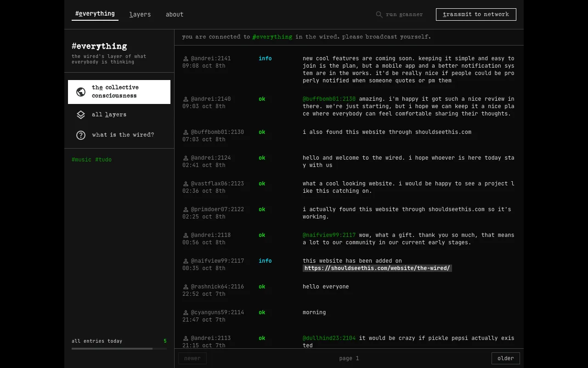The width and height of the screenshot is (588, 368).
Task: Click the page 1 indicator
Action: click(x=349, y=358)
